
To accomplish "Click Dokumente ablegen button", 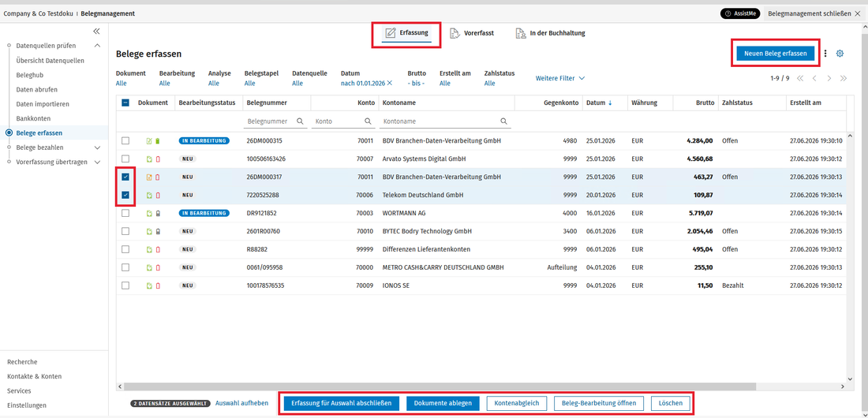I will click(443, 404).
